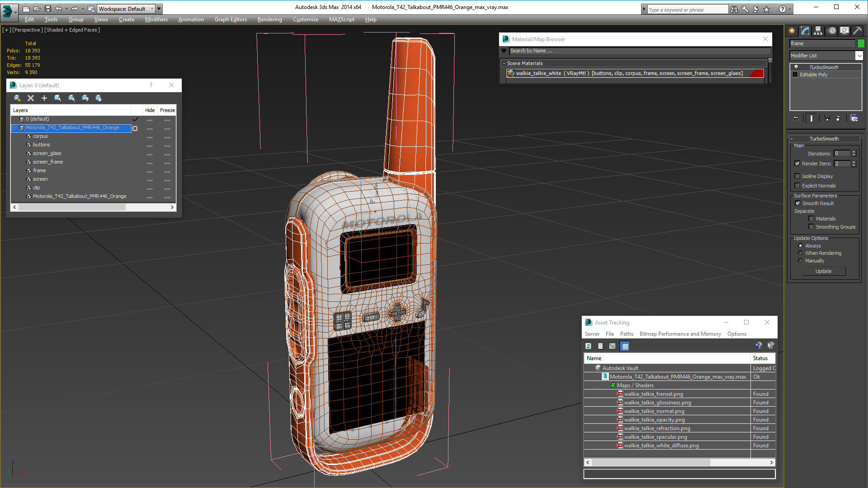The width and height of the screenshot is (868, 488).
Task: Open Undo history dropdown arrow
Action: [67, 9]
